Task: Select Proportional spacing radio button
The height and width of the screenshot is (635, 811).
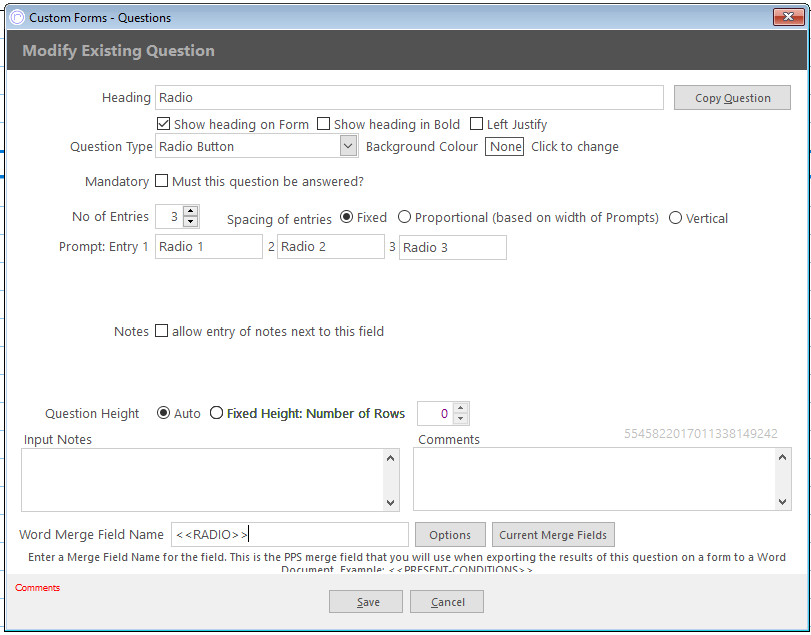Action: (404, 217)
